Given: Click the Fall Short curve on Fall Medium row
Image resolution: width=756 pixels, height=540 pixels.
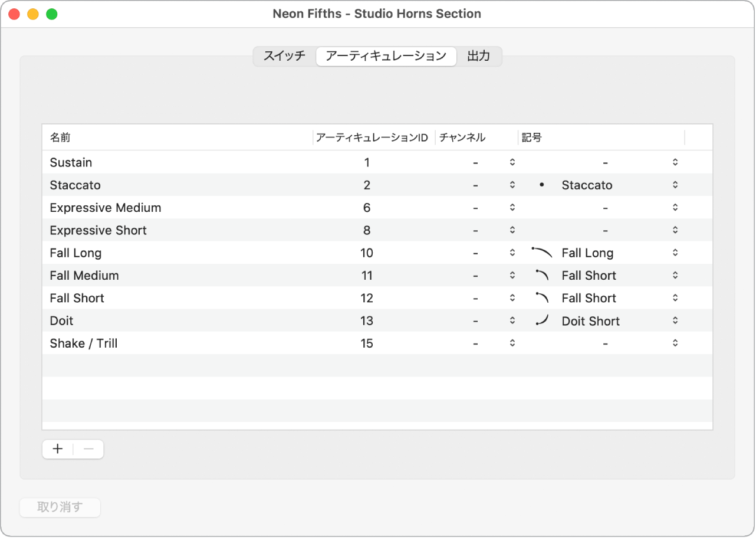Looking at the screenshot, I should pos(543,275).
